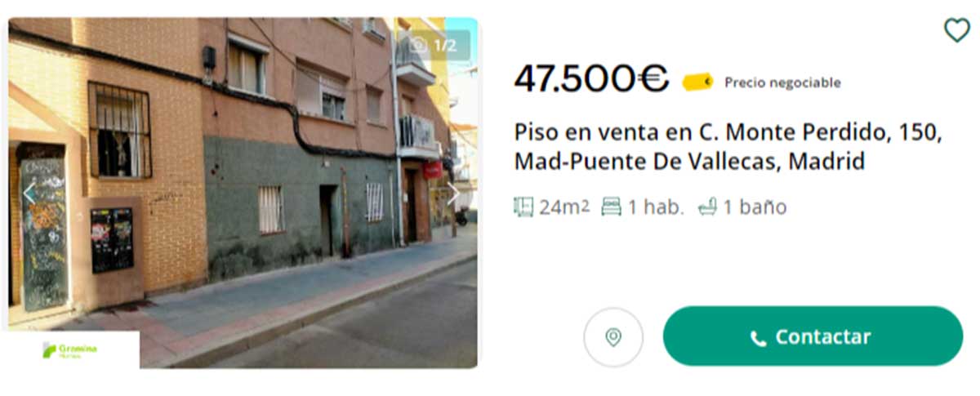Open the building facade photo

[x=243, y=193]
